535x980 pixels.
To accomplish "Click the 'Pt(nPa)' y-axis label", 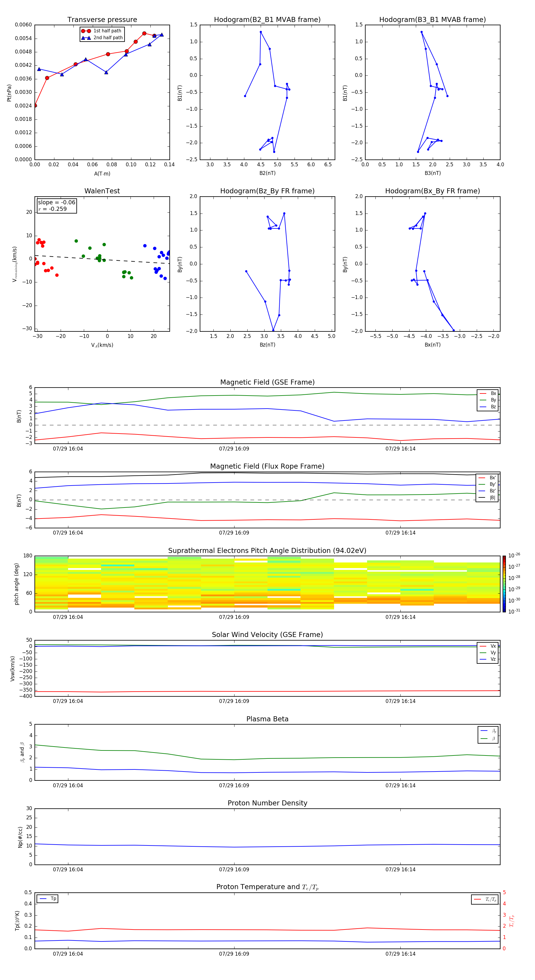I will [9, 92].
